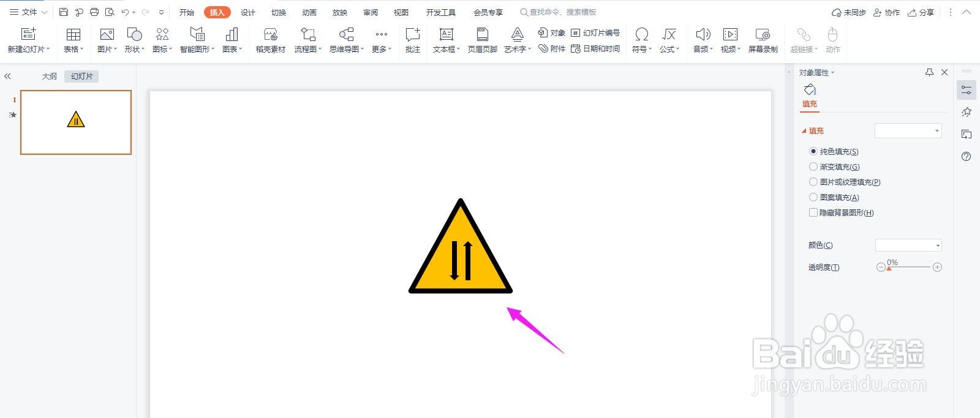Select Gradient Fill (渐变填充) radio

813,166
